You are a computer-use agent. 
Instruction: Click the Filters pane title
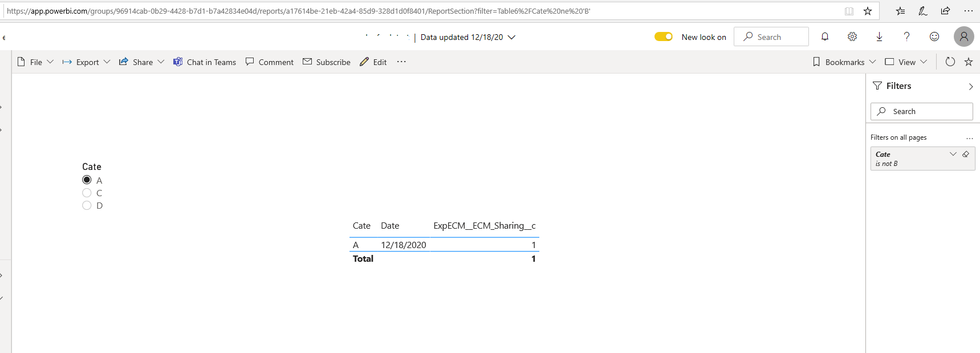pyautogui.click(x=898, y=86)
